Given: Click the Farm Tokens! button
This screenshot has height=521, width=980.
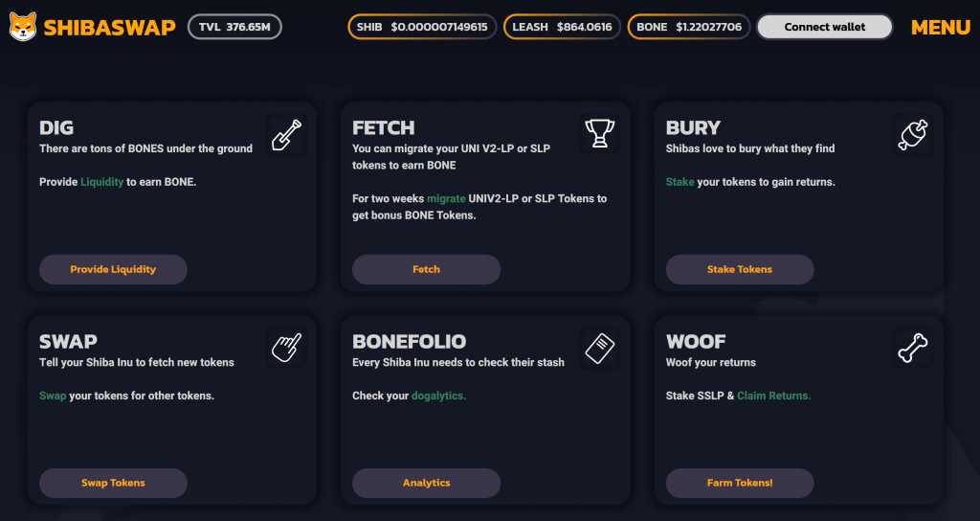Looking at the screenshot, I should (740, 483).
